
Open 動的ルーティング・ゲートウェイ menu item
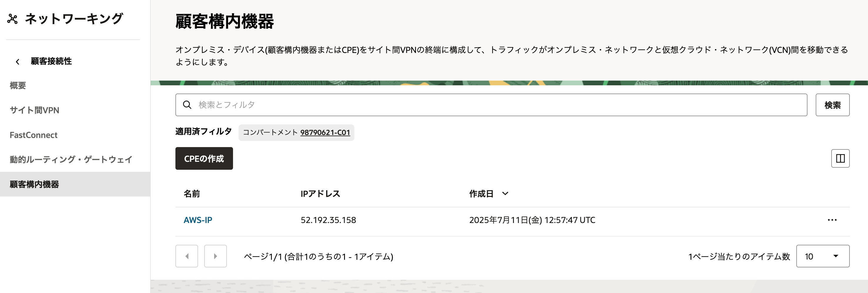point(71,159)
